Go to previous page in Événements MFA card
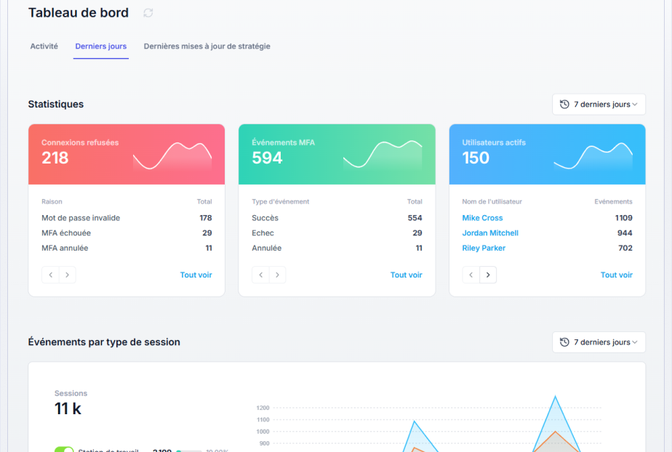Screen dimensions: 672x452 [261, 275]
